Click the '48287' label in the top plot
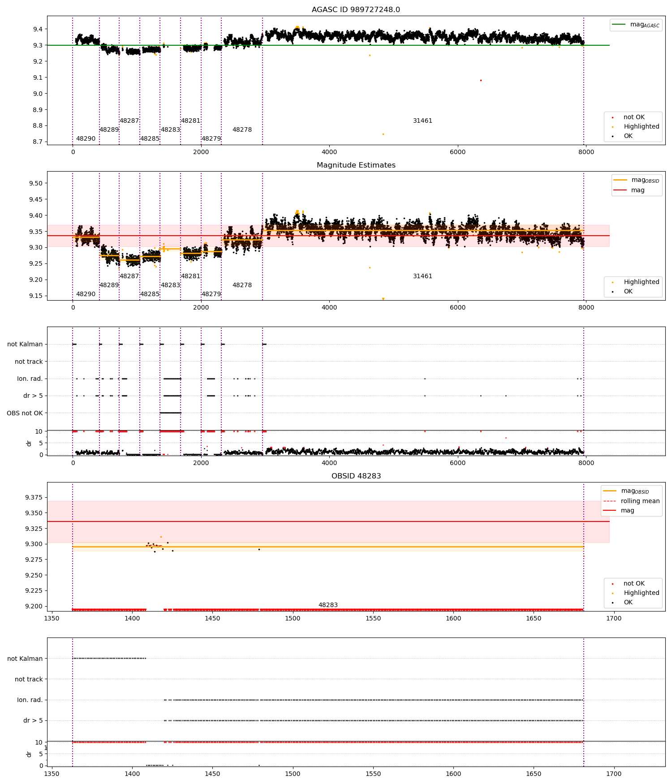 point(129,121)
